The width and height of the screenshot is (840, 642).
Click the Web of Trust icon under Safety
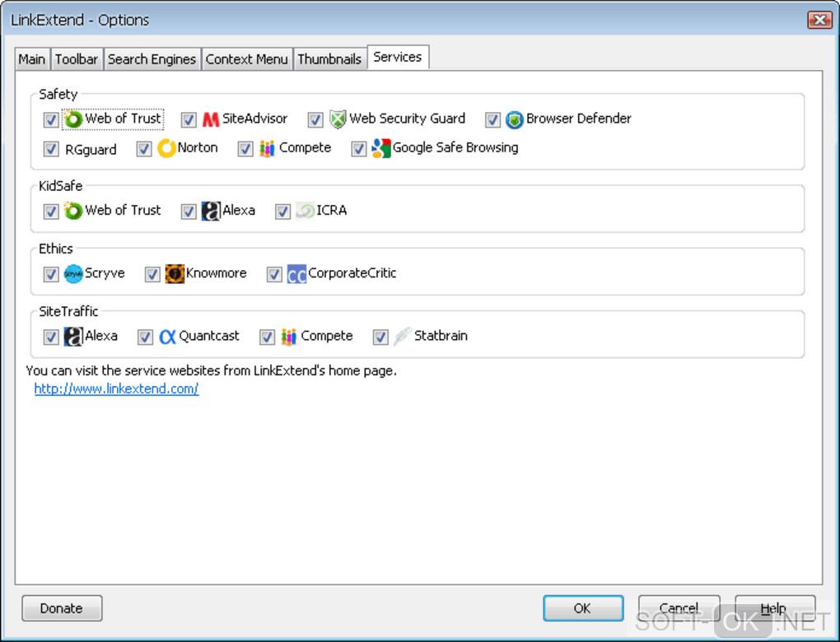pyautogui.click(x=72, y=119)
